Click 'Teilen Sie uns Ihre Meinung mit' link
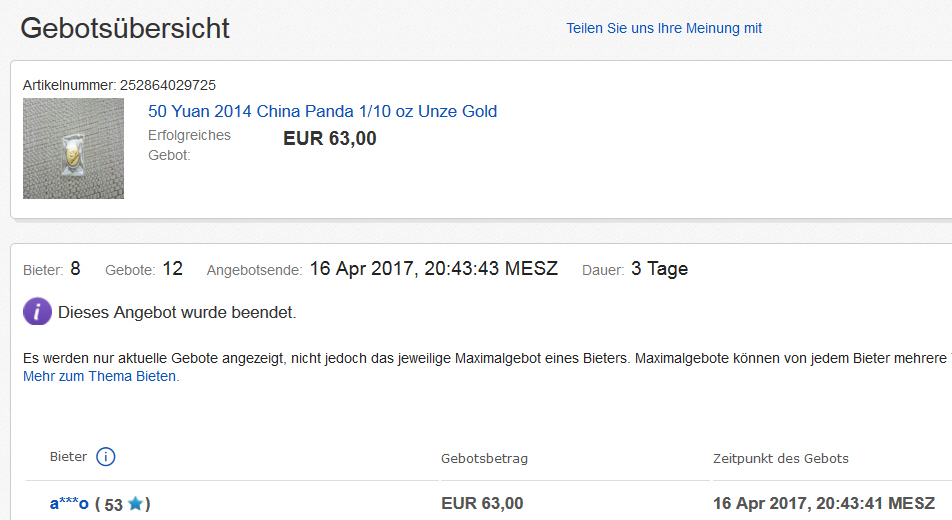The height and width of the screenshot is (520, 952). coord(664,28)
